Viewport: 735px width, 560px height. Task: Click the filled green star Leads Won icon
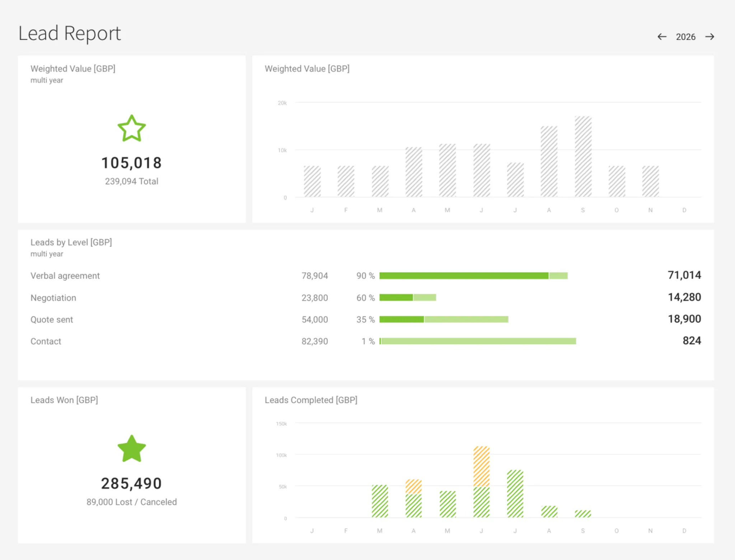(x=132, y=448)
